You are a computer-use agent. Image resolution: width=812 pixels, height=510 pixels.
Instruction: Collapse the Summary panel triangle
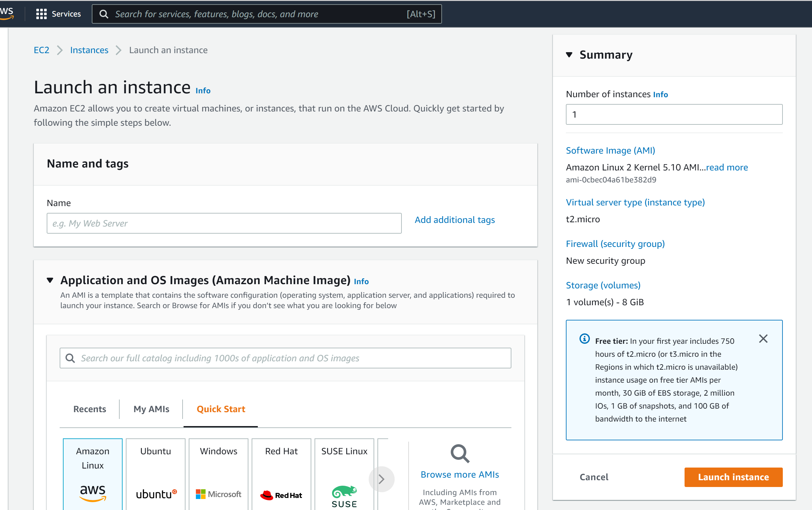click(569, 54)
